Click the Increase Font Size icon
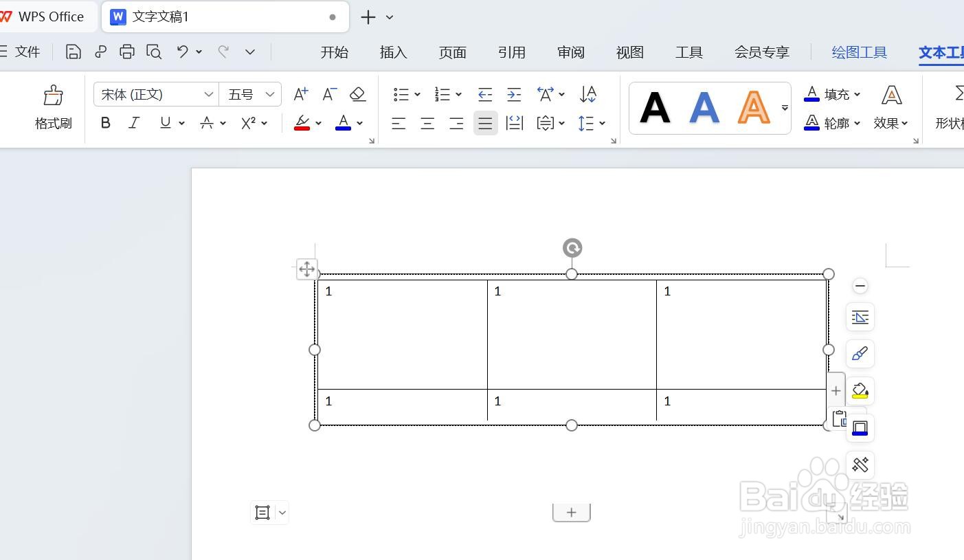Screen dimensions: 964x560 pyautogui.click(x=299, y=94)
